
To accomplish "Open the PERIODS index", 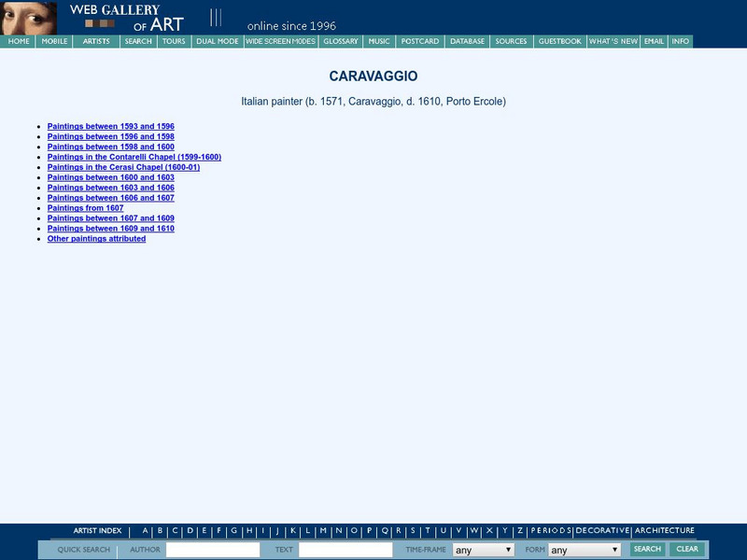I will pos(551,530).
